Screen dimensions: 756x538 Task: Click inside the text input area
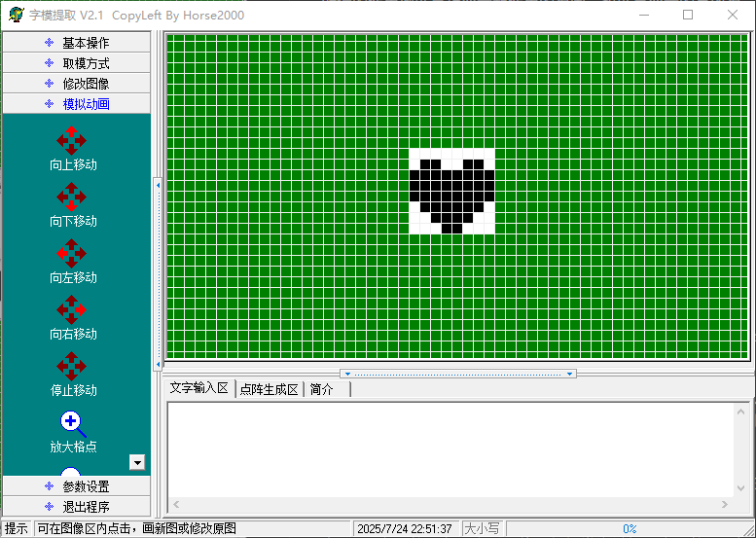point(450,449)
